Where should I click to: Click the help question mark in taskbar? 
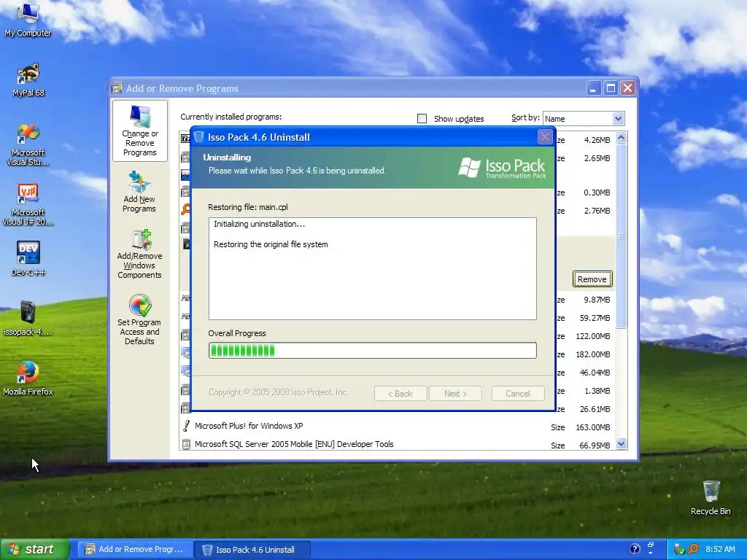click(635, 549)
